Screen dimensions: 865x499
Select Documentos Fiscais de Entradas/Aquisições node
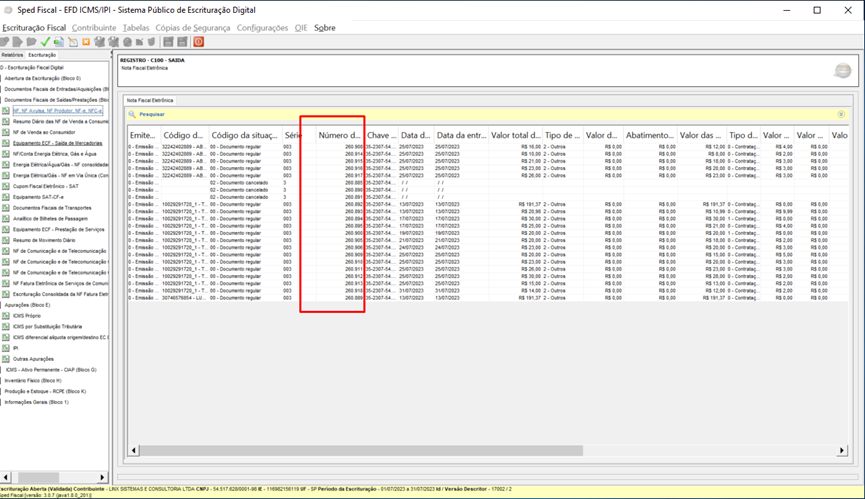(x=56, y=89)
